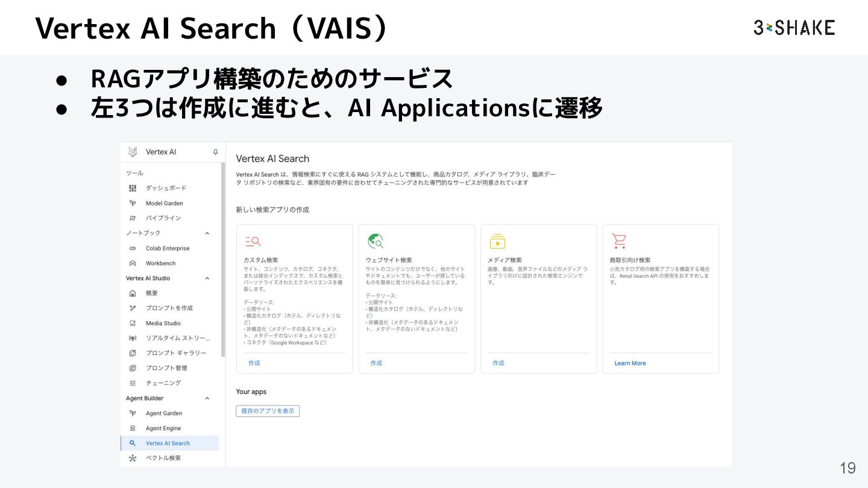Click the Overview (概要) home icon

point(133,293)
